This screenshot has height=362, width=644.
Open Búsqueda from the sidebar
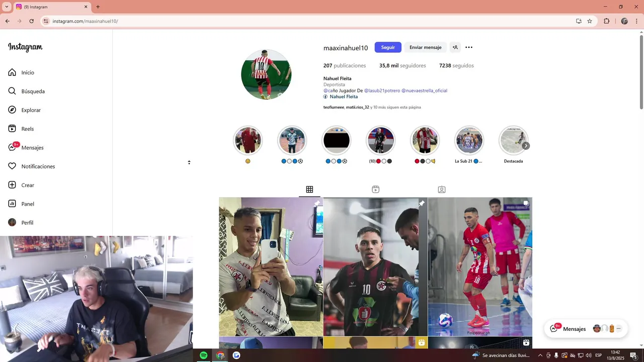pos(27,91)
